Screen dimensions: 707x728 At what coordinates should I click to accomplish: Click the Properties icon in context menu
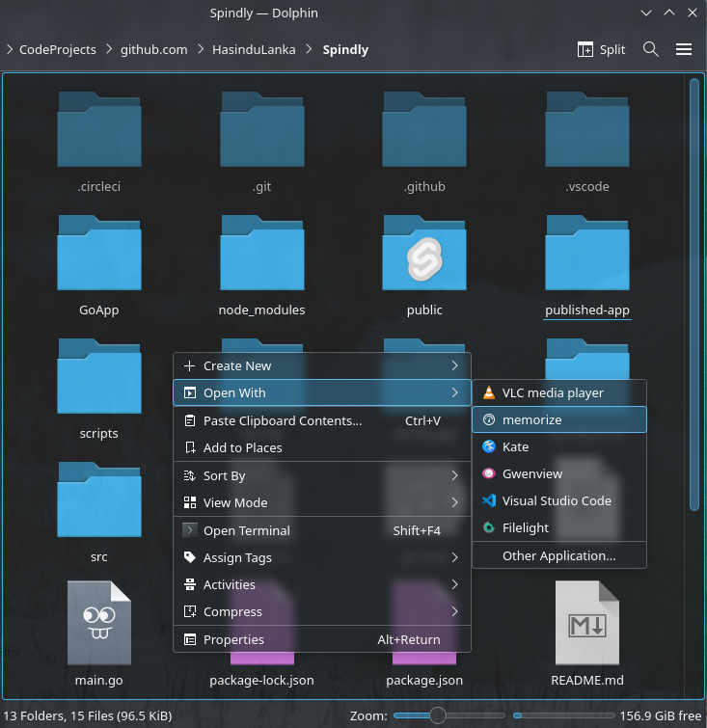(189, 639)
